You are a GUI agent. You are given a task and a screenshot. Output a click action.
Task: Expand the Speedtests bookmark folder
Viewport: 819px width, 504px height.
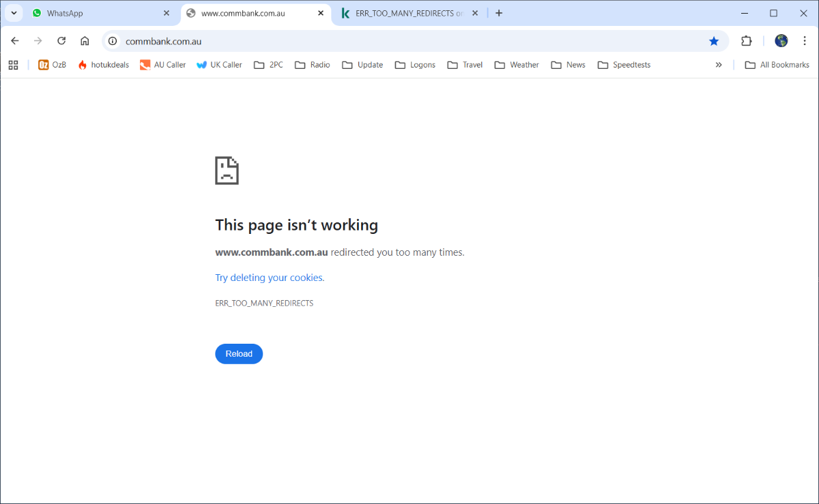coord(624,65)
